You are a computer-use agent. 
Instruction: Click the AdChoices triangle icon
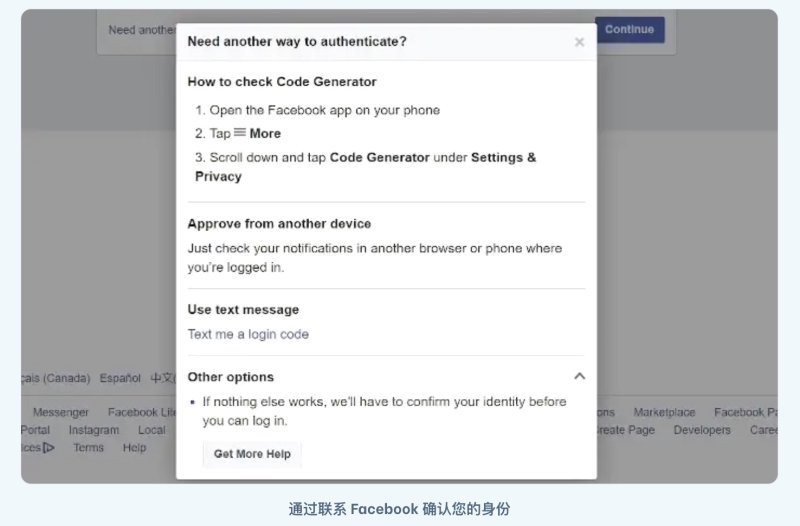tap(49, 448)
